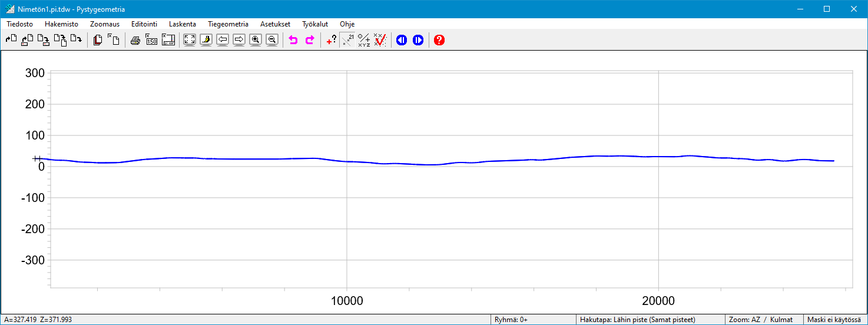868x325 pixels.
Task: Open the Tiegeometria menu
Action: tap(228, 24)
